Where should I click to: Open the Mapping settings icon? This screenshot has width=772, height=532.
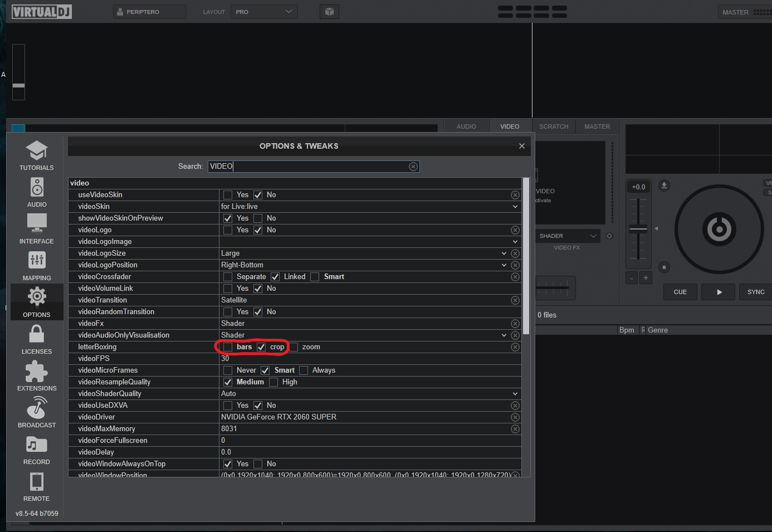click(x=37, y=260)
